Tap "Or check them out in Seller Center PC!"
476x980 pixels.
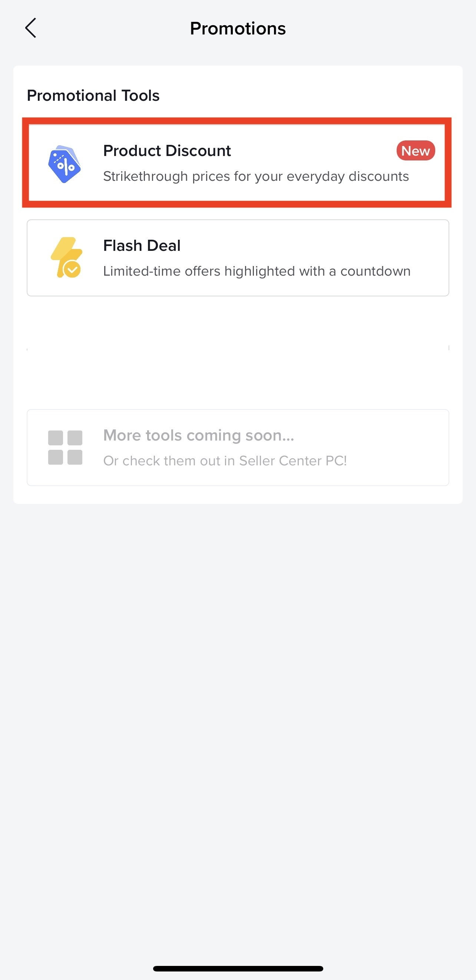225,461
